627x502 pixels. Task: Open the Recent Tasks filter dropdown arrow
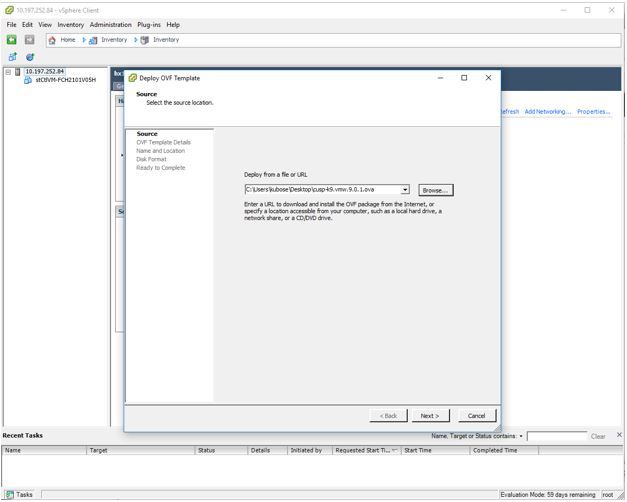click(521, 436)
